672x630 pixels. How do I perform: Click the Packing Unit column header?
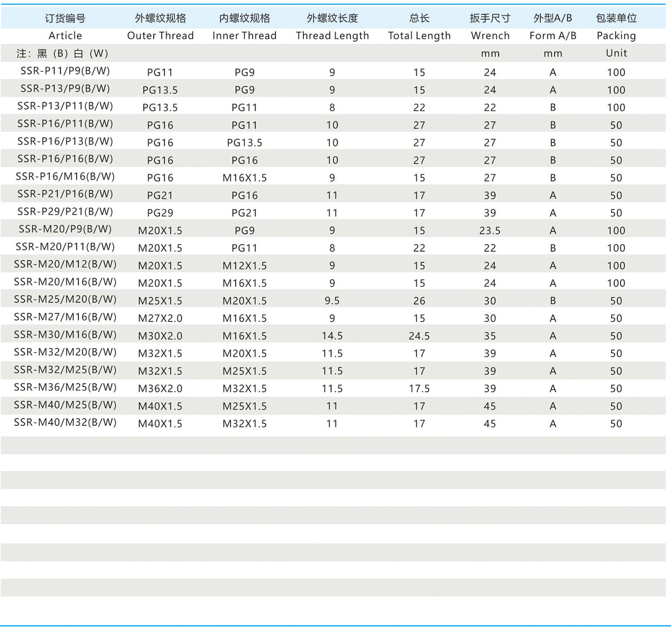click(x=616, y=36)
